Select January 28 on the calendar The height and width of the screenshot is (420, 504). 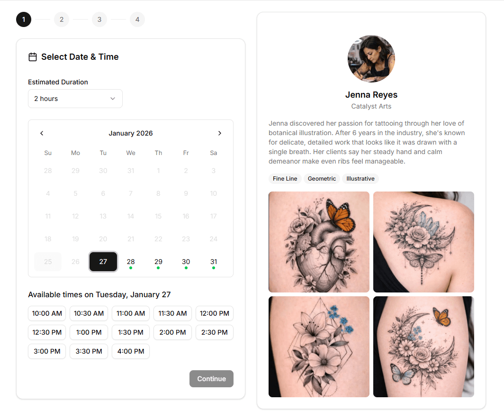click(x=131, y=262)
